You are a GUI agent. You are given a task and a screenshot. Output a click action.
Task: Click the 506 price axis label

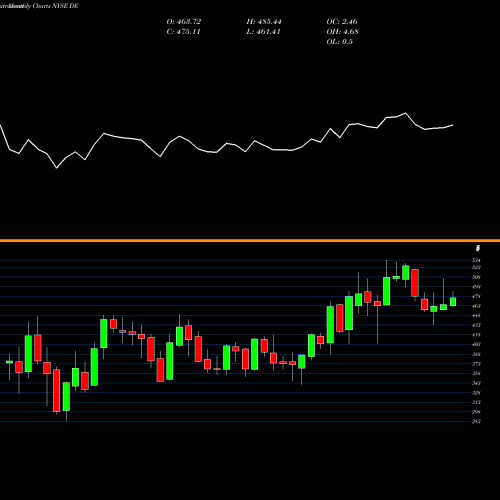coord(476,277)
